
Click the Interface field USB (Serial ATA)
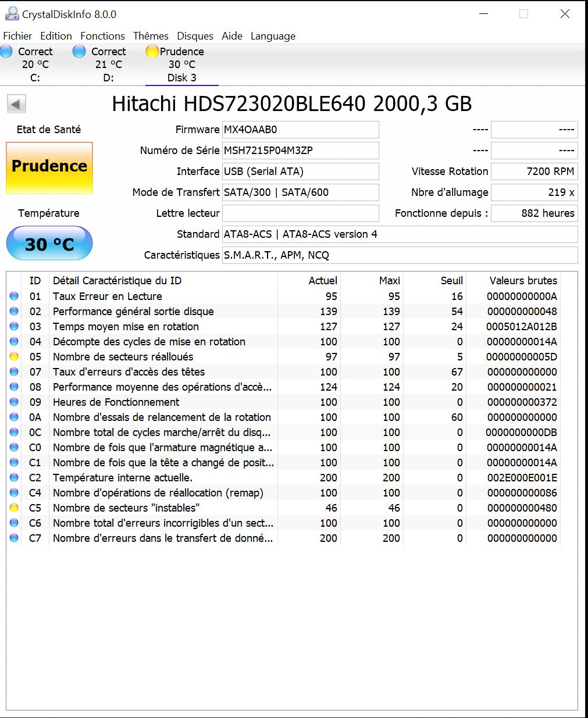pos(301,172)
